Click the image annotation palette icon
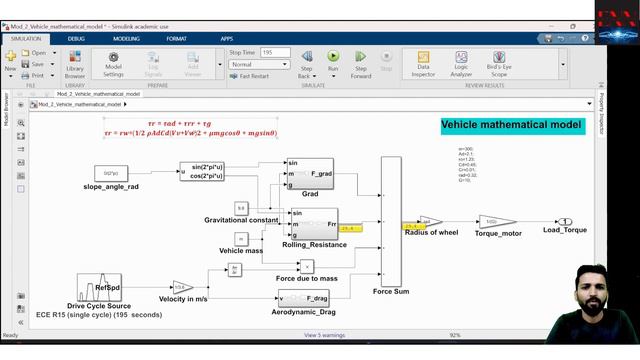The image size is (640, 360). (x=21, y=162)
